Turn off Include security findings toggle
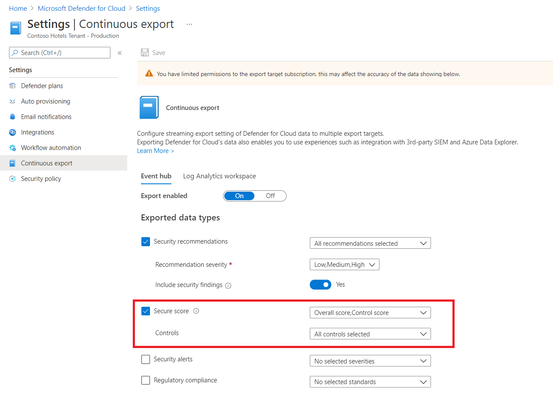Image resolution: width=553 pixels, height=400 pixels. (320, 285)
